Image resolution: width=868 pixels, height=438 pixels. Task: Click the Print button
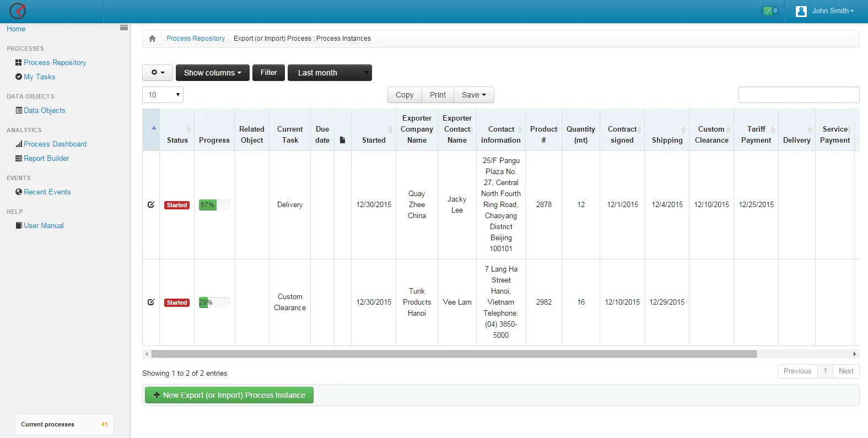tap(438, 95)
